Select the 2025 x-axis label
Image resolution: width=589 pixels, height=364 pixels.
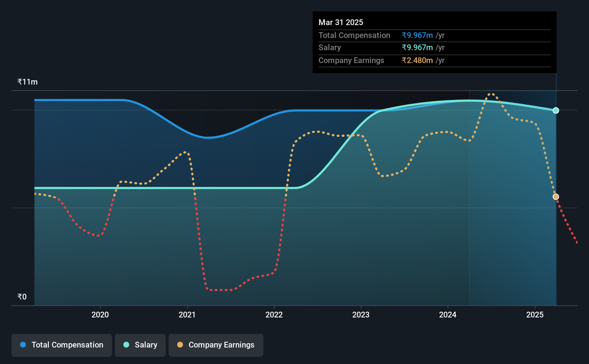coord(535,315)
